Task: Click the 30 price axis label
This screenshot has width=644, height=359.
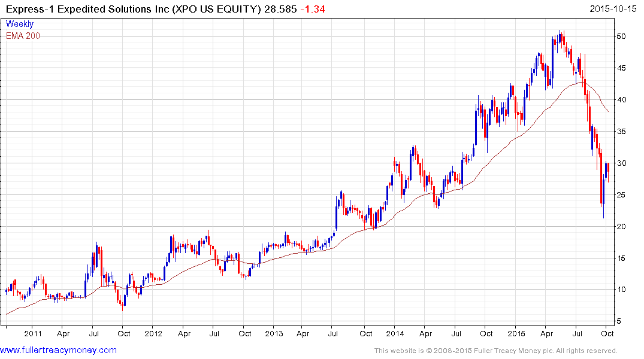Action: (x=621, y=163)
